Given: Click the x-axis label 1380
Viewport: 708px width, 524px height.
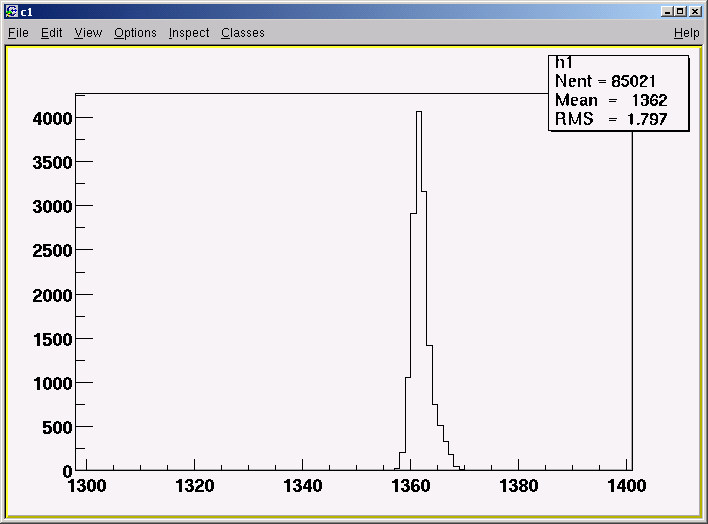Looking at the screenshot, I should tap(518, 486).
